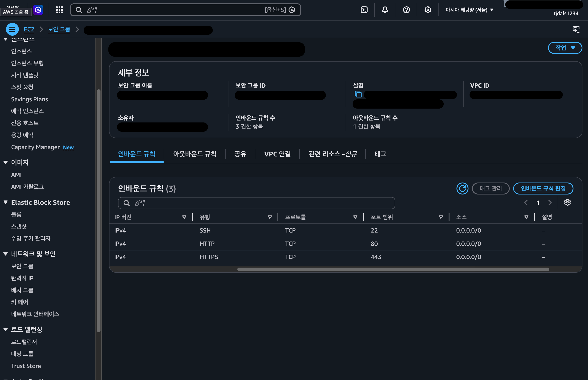Open 스냅샷 in sidebar
The image size is (588, 380).
tap(19, 227)
